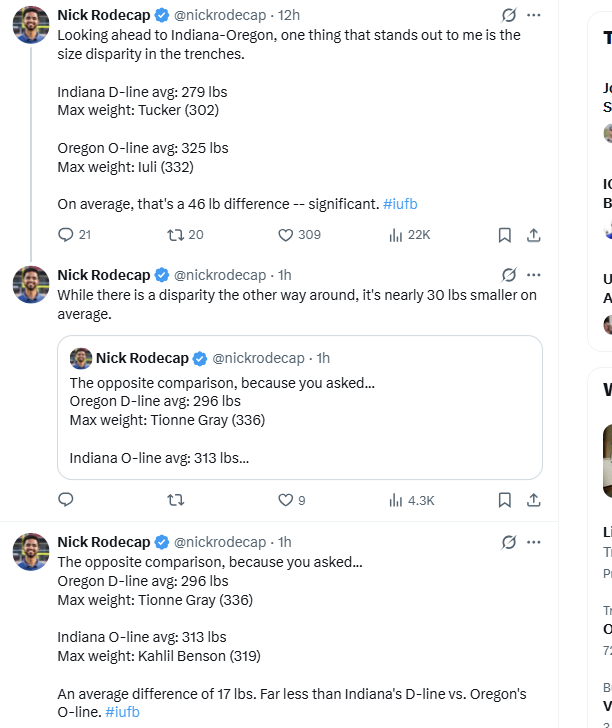Open the #iufb hashtag in the 46 lb tweet
The height and width of the screenshot is (728, 612).
click(x=400, y=204)
